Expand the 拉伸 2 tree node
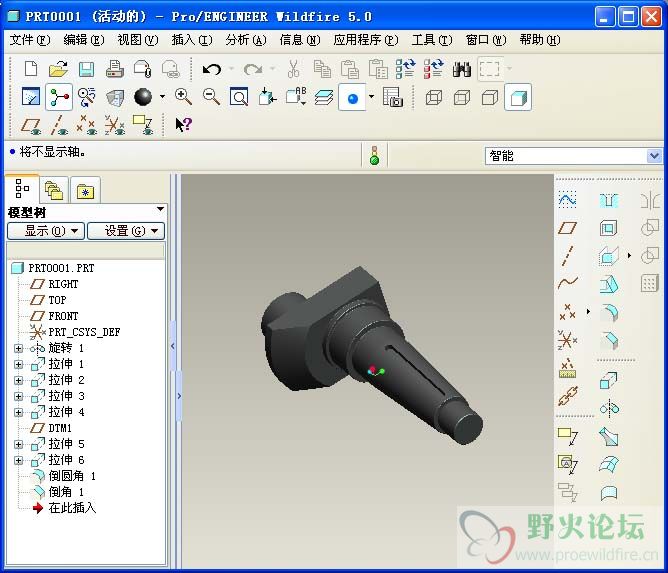This screenshot has width=668, height=573. click(x=18, y=380)
